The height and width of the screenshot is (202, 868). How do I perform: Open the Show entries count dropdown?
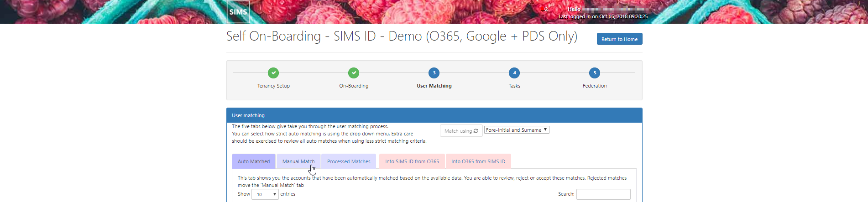pos(265,194)
